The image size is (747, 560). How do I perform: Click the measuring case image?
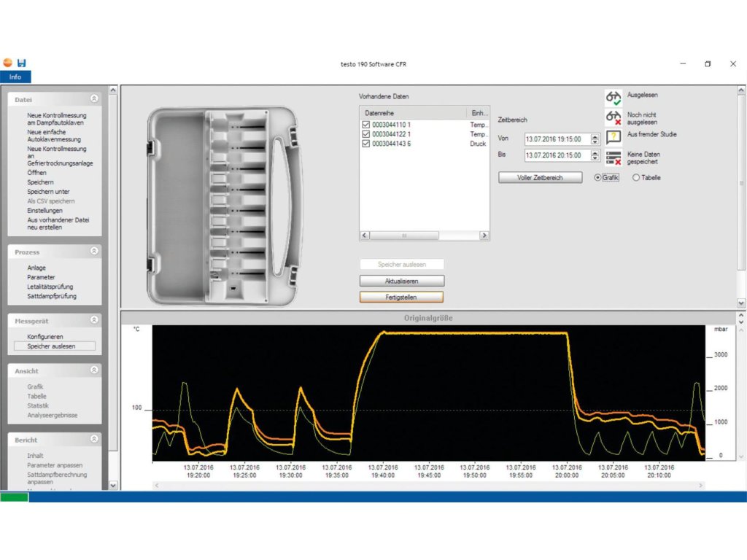(225, 206)
